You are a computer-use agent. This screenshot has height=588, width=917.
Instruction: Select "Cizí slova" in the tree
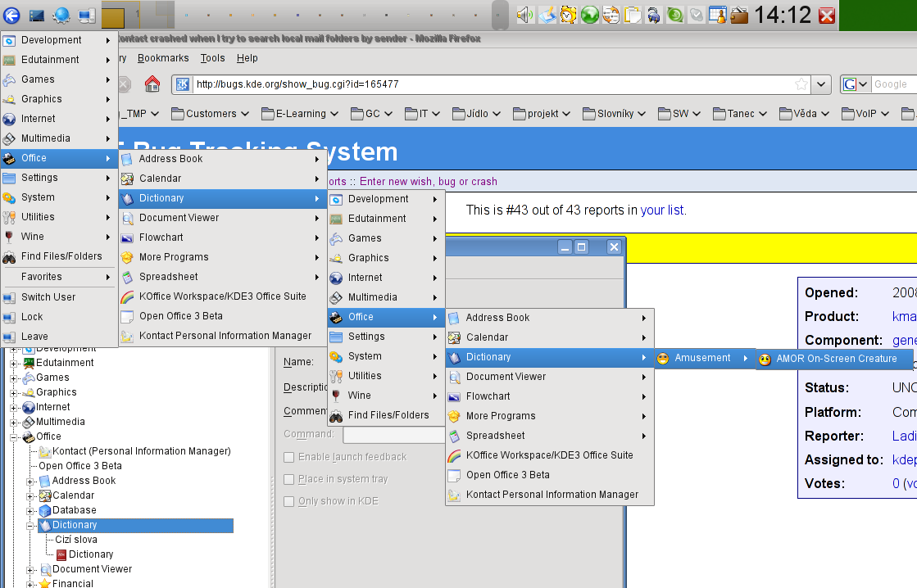[76, 540]
